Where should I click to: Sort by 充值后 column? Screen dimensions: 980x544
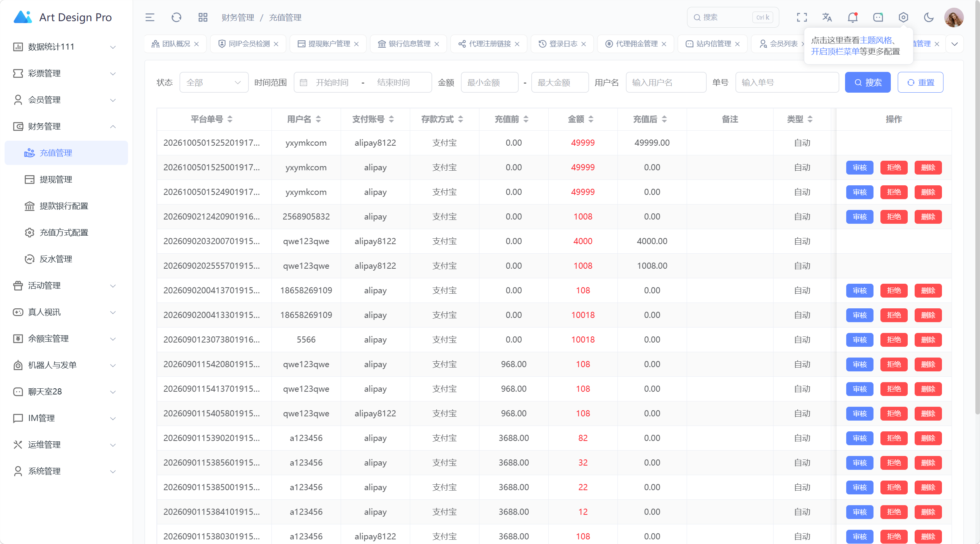pyautogui.click(x=664, y=119)
